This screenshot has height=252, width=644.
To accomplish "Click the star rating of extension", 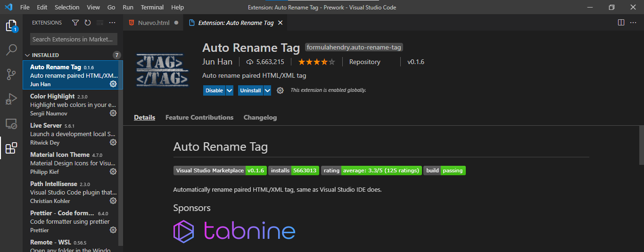I will 316,62.
